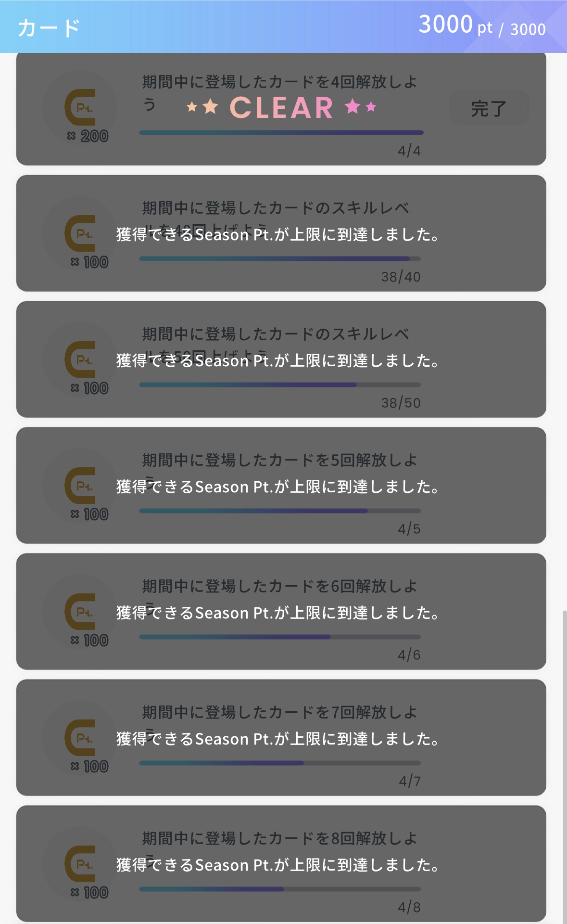Click the Season Pt. limit message on 8回 card
The image size is (567, 924).
tap(277, 865)
